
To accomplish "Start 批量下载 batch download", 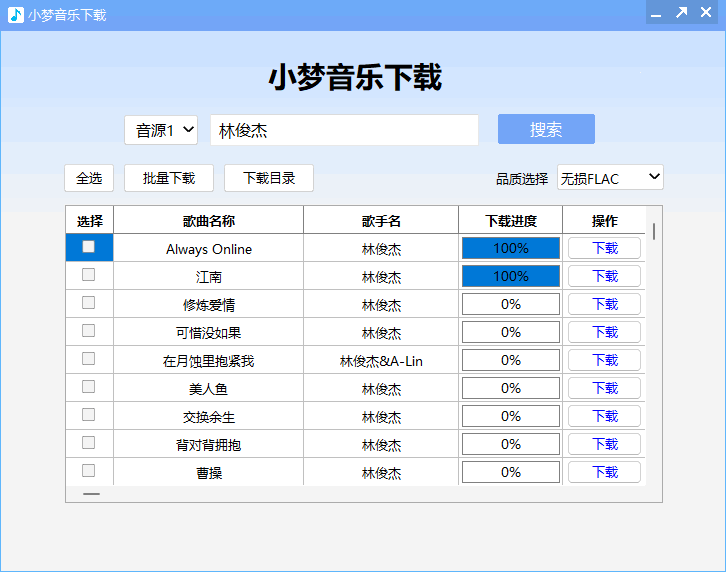I will (x=169, y=178).
